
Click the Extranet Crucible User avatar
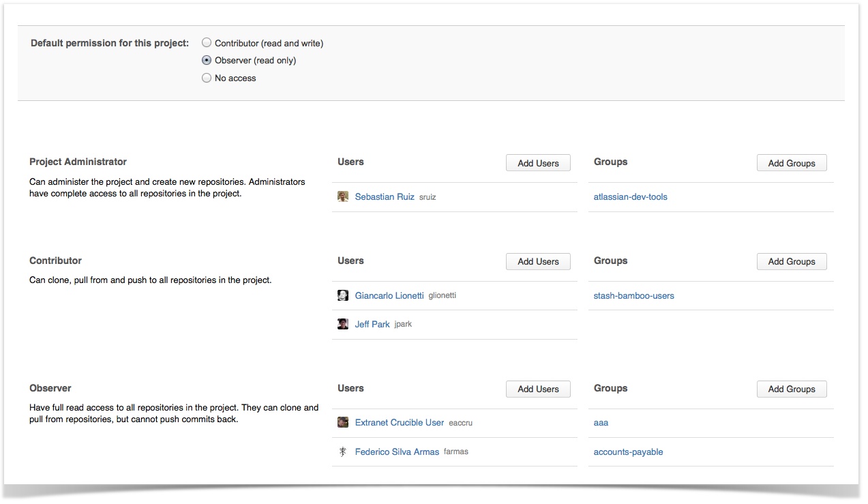(x=342, y=421)
